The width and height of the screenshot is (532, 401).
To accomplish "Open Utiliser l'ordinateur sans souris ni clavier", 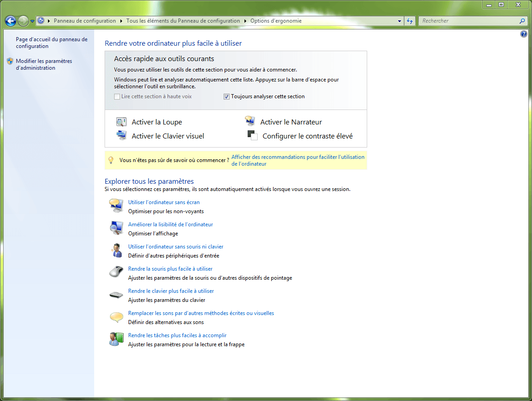I will pos(176,247).
